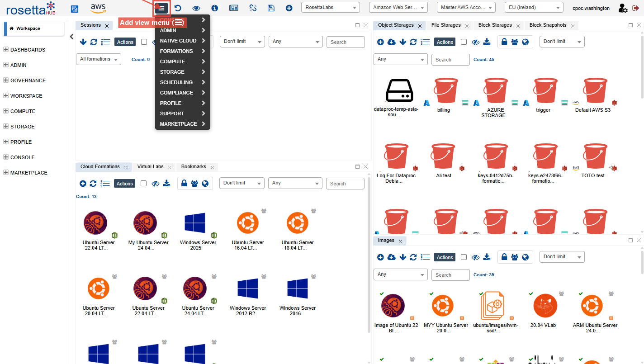This screenshot has height=364, width=644.
Task: Click the lock icon in Cloud Formations toolbar
Action: 184,183
